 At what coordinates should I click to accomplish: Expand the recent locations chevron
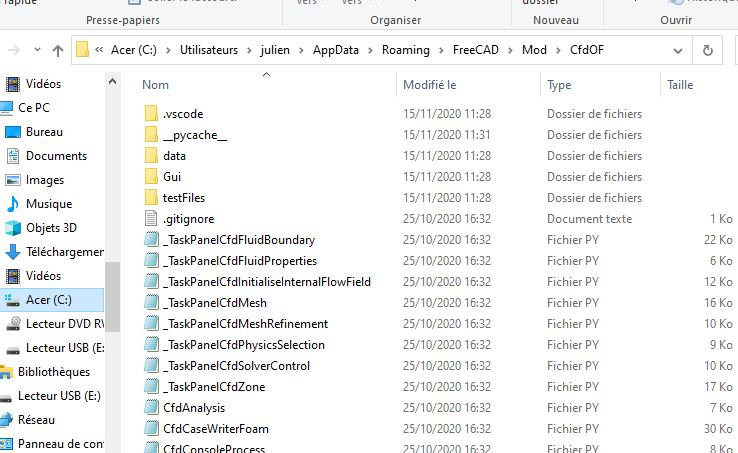pyautogui.click(x=37, y=49)
